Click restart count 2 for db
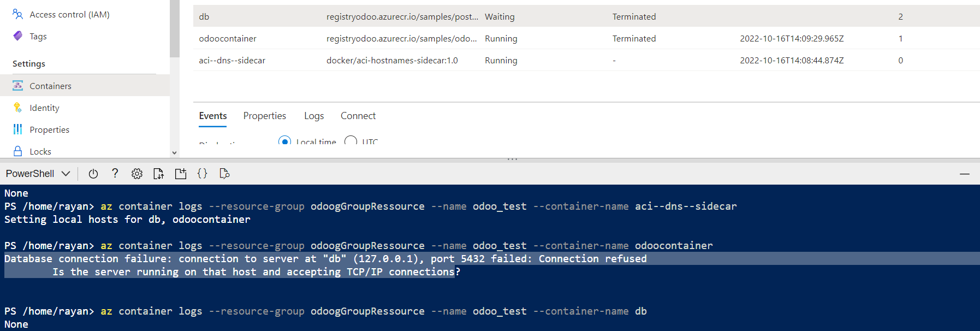Image resolution: width=980 pixels, height=331 pixels. (x=900, y=16)
